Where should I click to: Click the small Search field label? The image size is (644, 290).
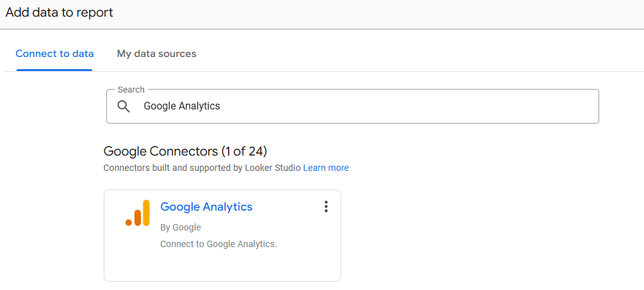click(131, 90)
